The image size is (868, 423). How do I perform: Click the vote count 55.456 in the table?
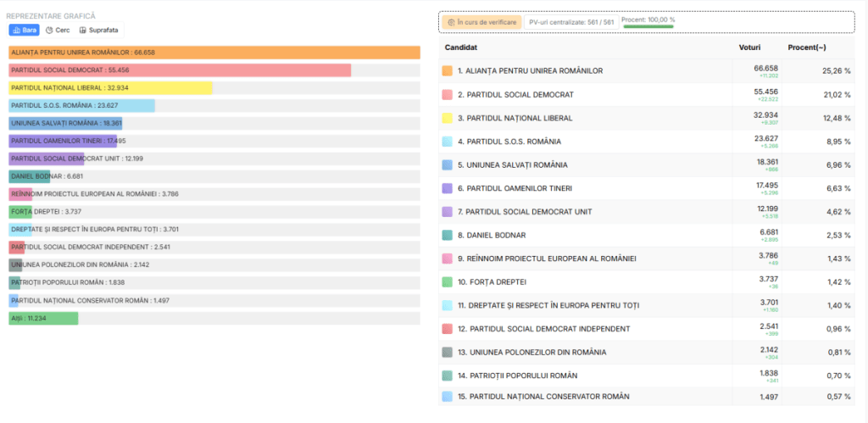pos(765,92)
